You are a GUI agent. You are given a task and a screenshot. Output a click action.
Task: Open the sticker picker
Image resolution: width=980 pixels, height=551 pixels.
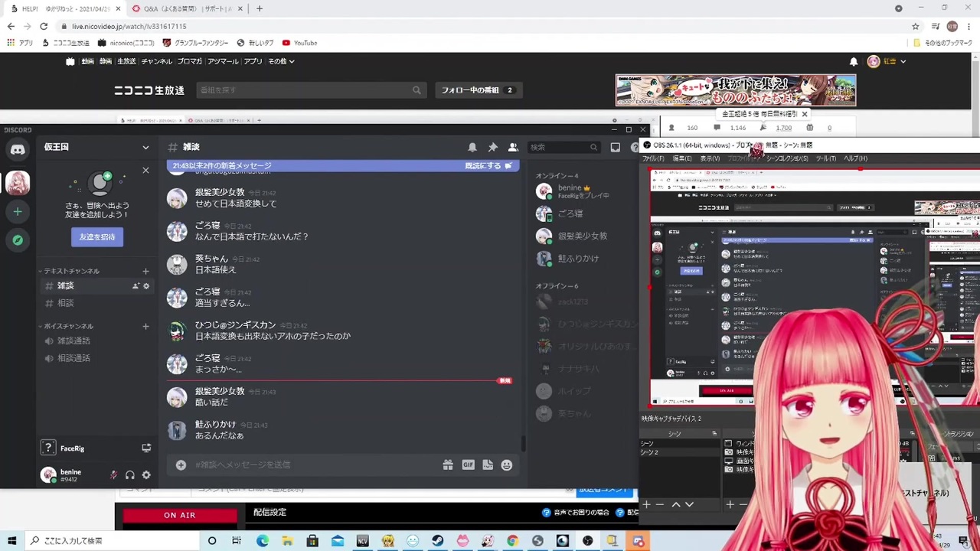point(488,465)
